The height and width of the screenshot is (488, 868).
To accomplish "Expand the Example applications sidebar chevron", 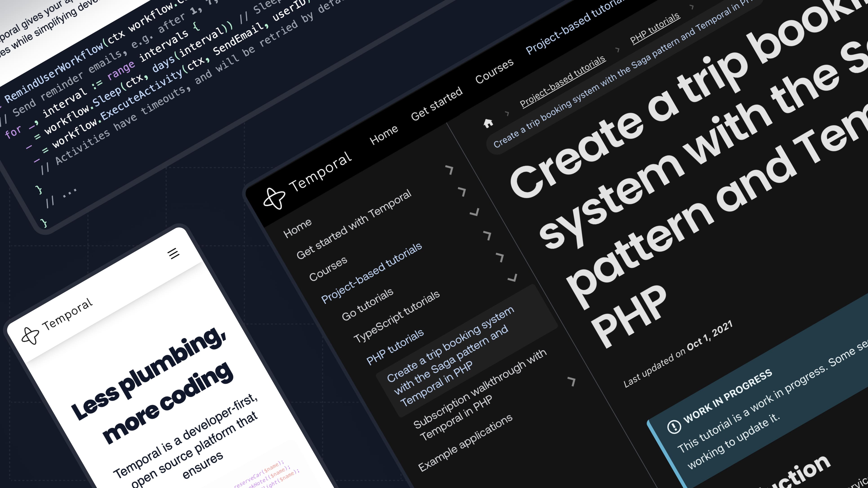I will [572, 381].
